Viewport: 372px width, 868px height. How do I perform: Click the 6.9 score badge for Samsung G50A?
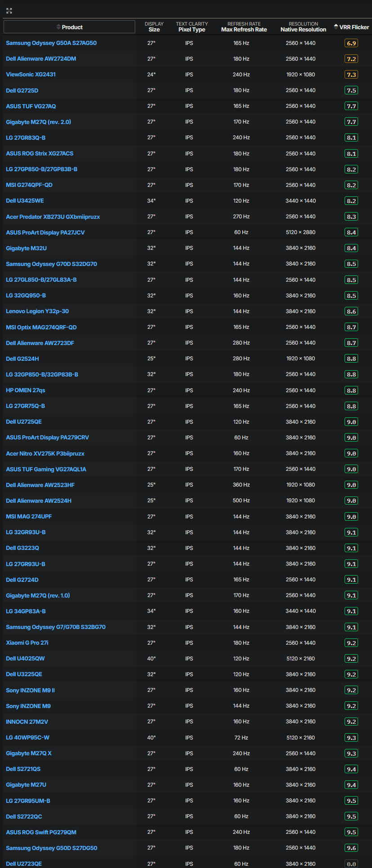click(351, 43)
